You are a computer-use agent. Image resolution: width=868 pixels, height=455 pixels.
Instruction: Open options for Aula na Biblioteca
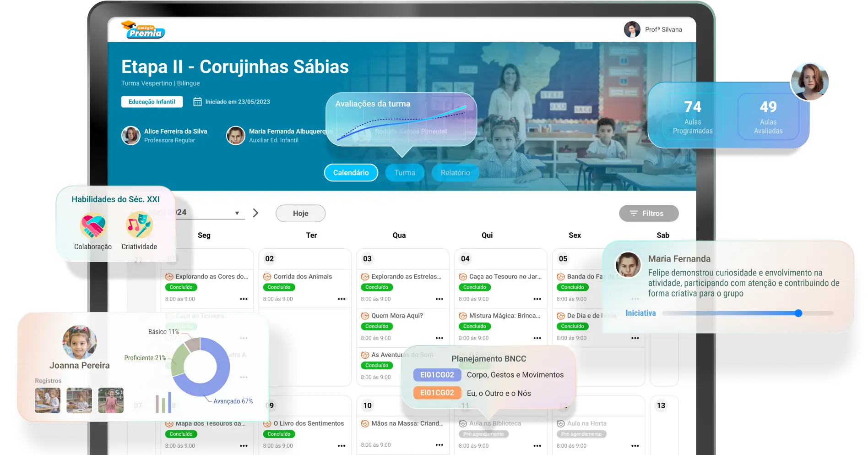(x=537, y=445)
